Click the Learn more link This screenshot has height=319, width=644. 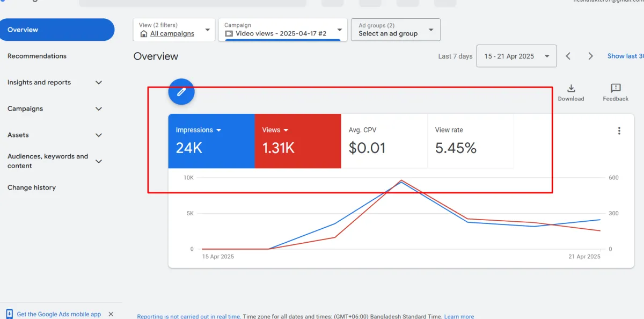pyautogui.click(x=459, y=316)
